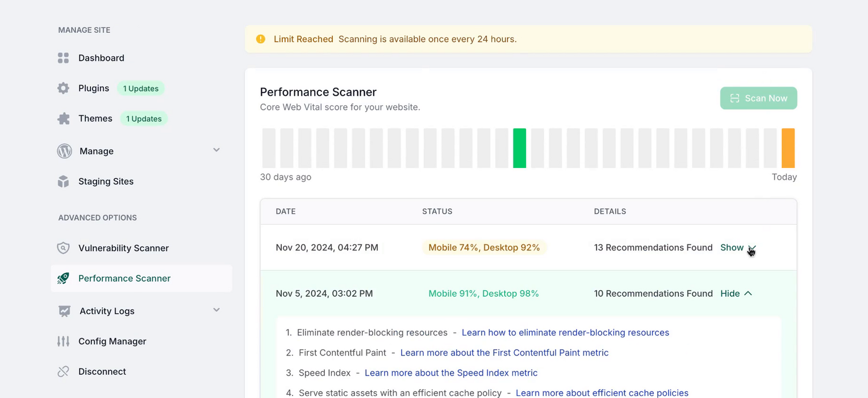The width and height of the screenshot is (868, 398).
Task: Click the DETAILS column header
Action: 610,211
